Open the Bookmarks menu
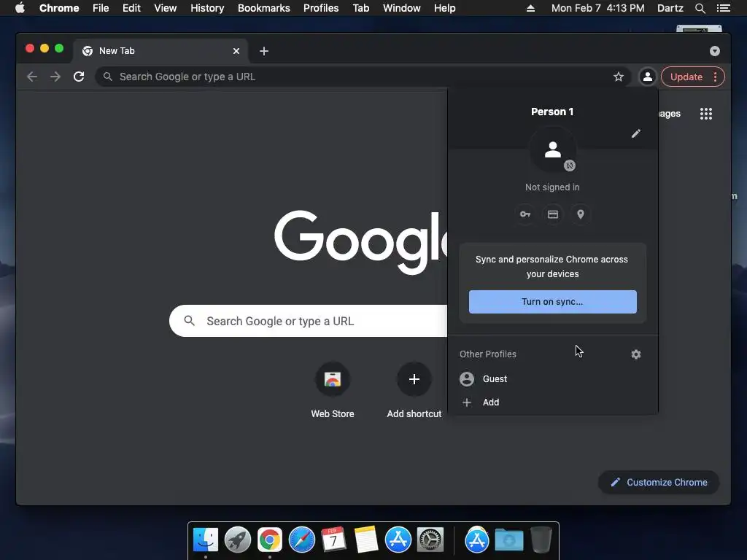The image size is (747, 560). [264, 8]
